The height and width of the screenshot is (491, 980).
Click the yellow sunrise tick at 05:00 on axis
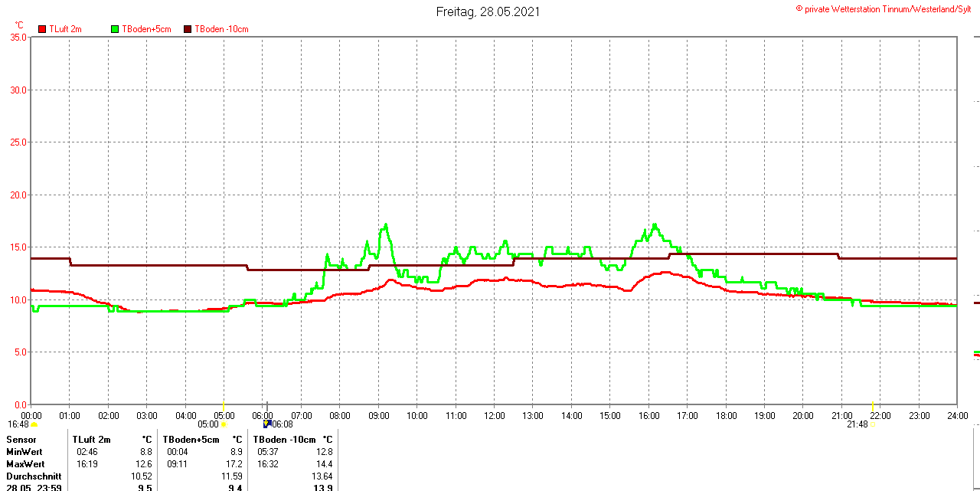[x=224, y=405]
